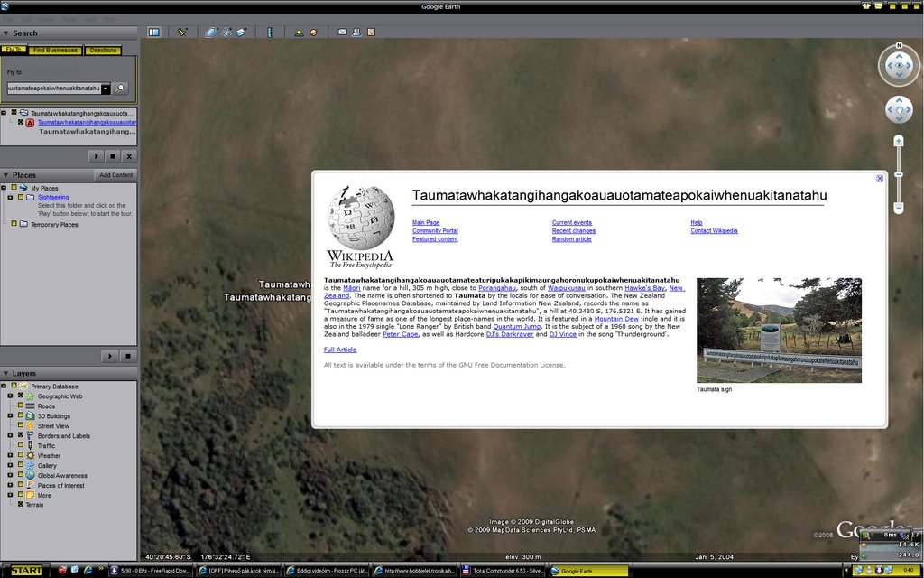Click the zoom in plus button
924x578 pixels.
point(899,141)
